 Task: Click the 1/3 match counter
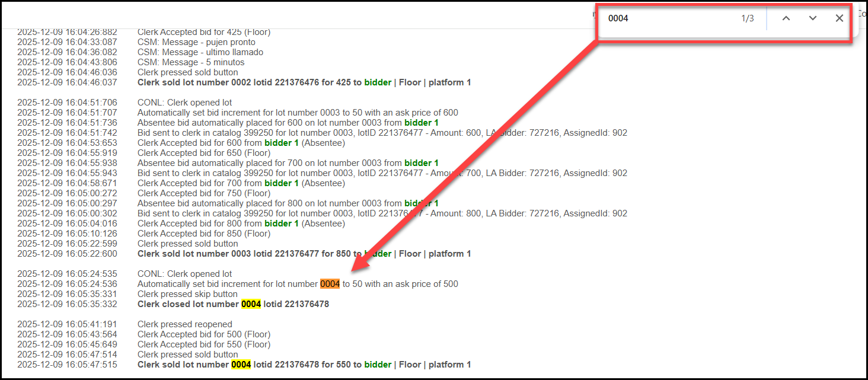pos(748,18)
